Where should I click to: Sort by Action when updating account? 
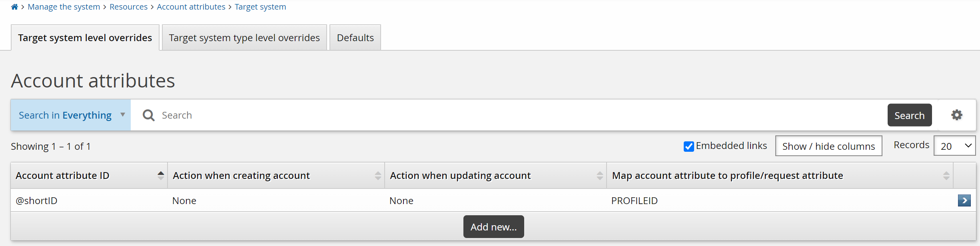click(x=600, y=176)
